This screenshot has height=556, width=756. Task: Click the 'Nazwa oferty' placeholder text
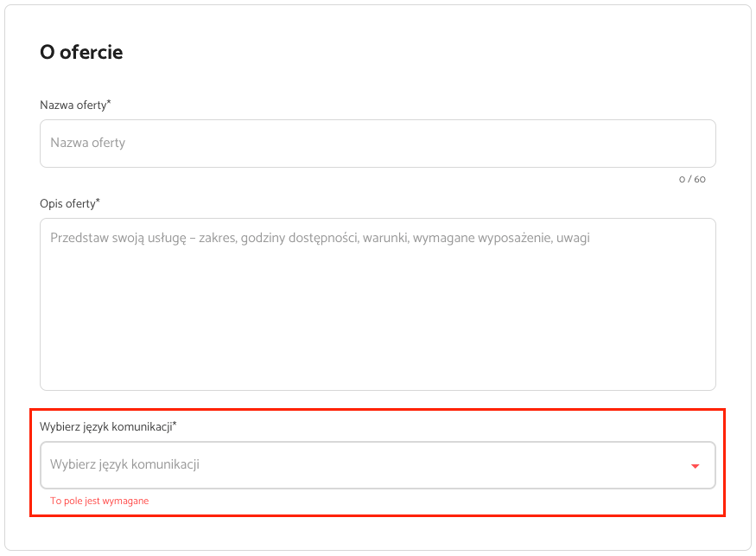click(88, 143)
